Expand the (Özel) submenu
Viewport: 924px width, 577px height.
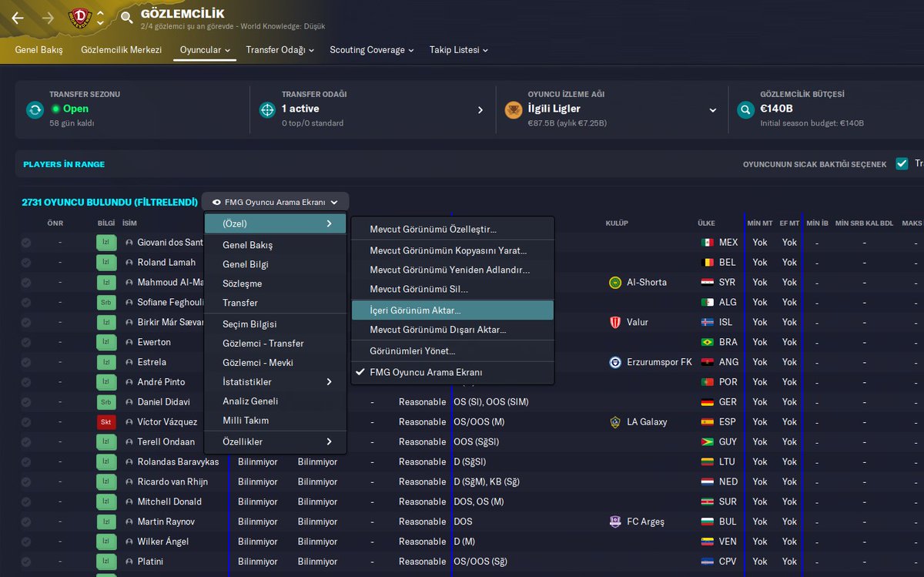(x=275, y=223)
